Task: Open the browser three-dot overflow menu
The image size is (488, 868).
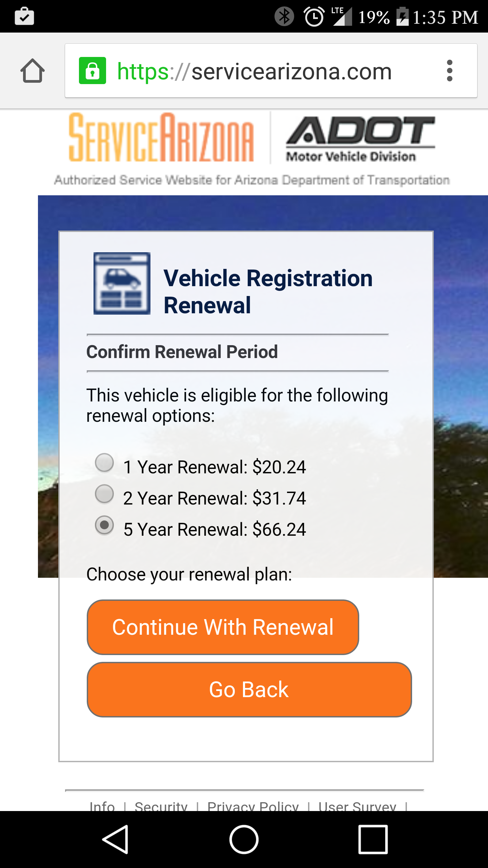Action: pos(450,71)
